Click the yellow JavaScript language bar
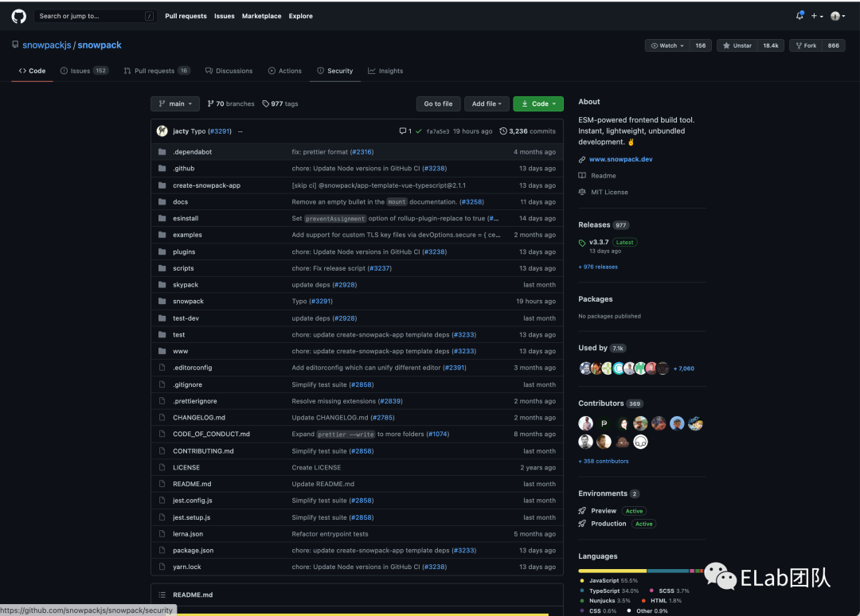 click(x=612, y=571)
